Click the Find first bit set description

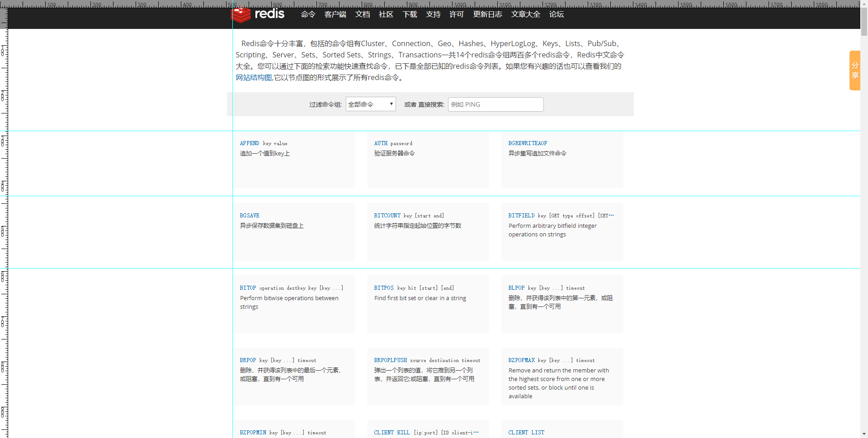point(420,298)
